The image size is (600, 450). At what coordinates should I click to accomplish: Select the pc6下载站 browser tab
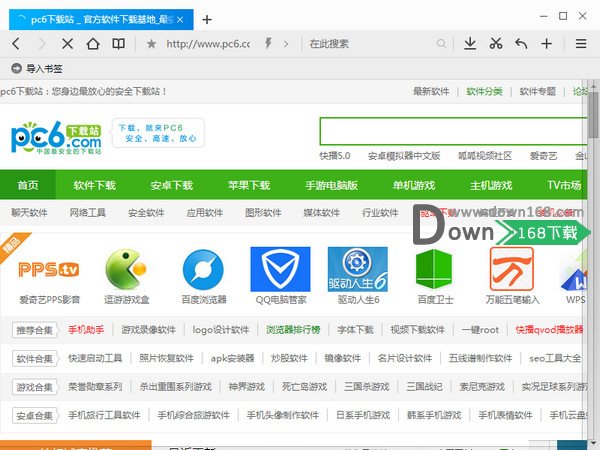(101, 20)
